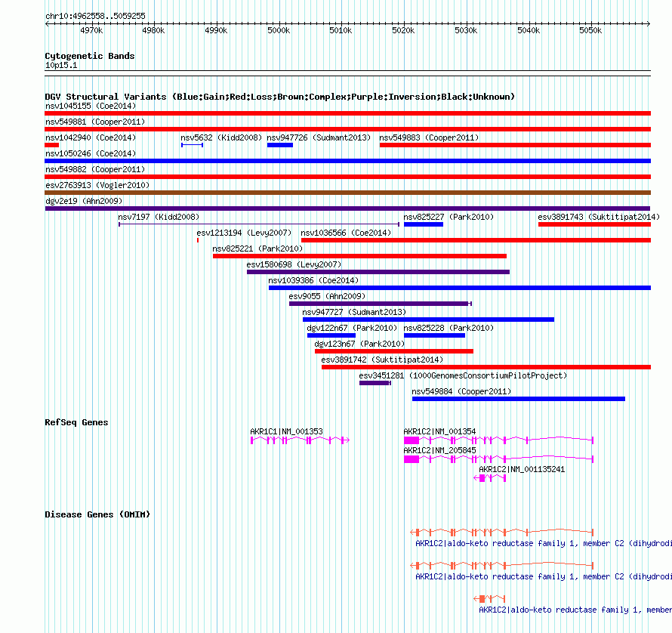Open the nsv549882 (Cooper2011) label
672x633 pixels.
(95, 169)
